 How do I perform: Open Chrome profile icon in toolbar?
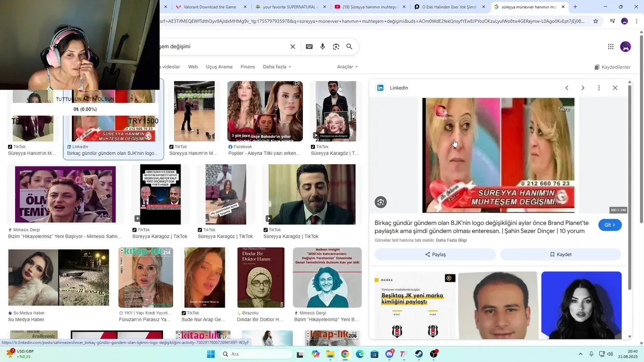coord(624,21)
